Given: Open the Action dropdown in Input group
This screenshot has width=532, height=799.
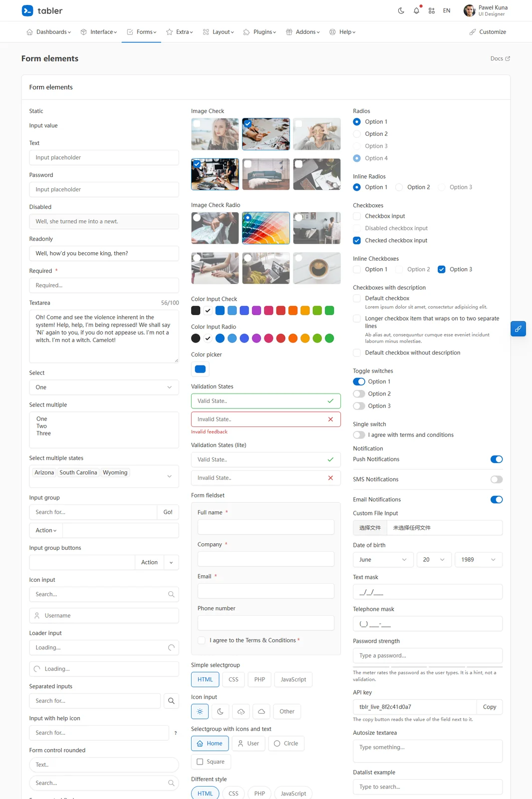Looking at the screenshot, I should tap(46, 530).
